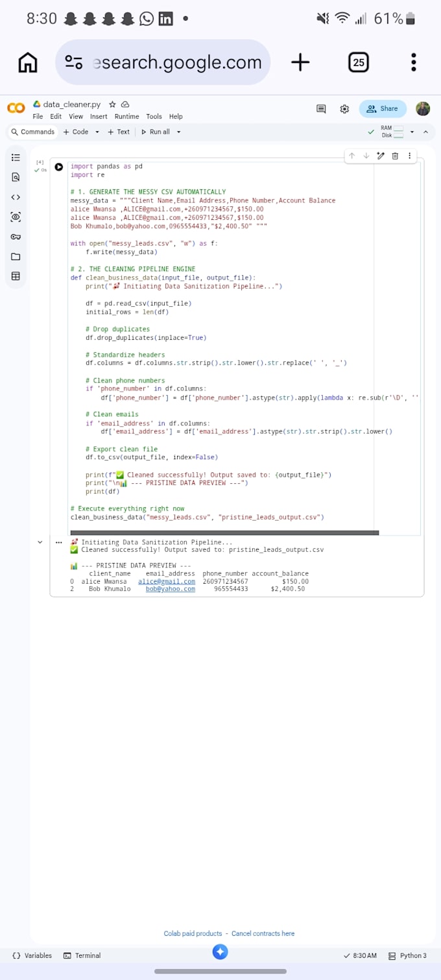The width and height of the screenshot is (441, 980).
Task: Open the View menu
Action: point(76,117)
